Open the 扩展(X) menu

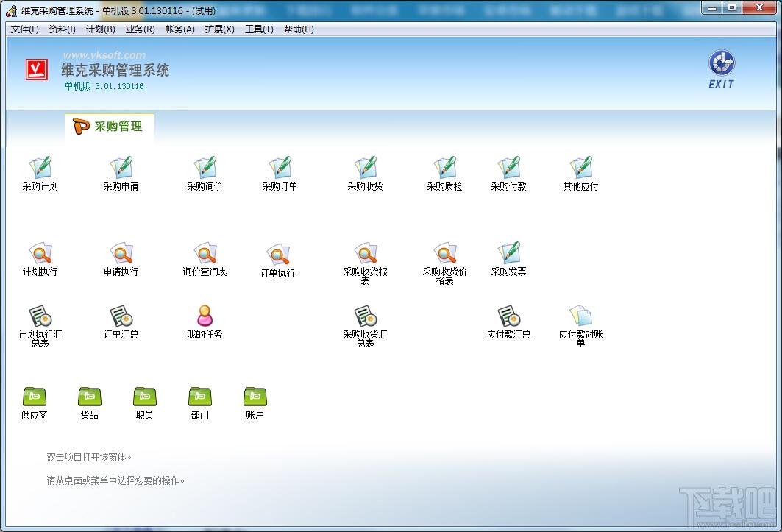point(219,29)
